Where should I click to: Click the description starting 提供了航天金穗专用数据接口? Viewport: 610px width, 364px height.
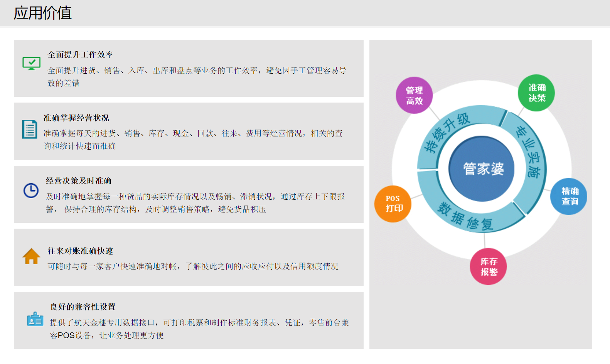199,329
